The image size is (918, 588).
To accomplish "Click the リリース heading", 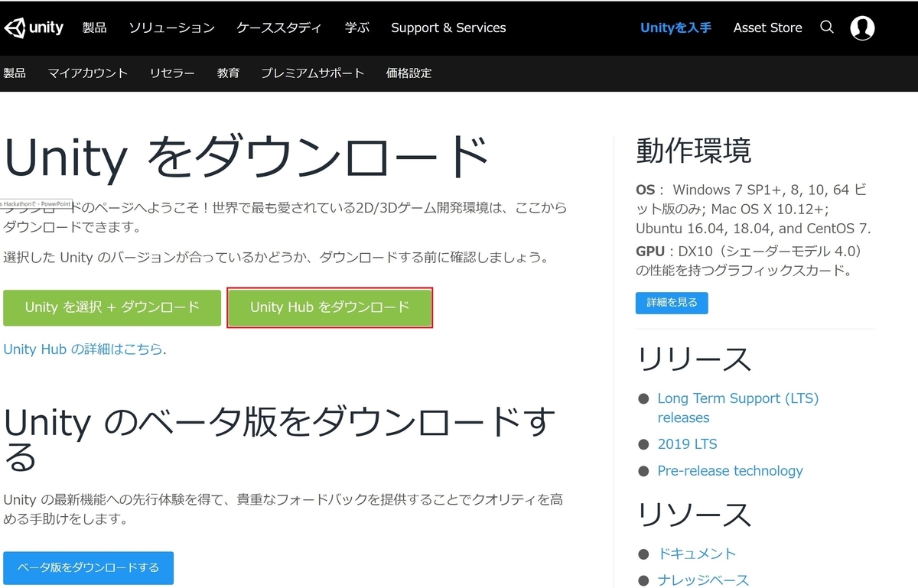I will pos(693,359).
